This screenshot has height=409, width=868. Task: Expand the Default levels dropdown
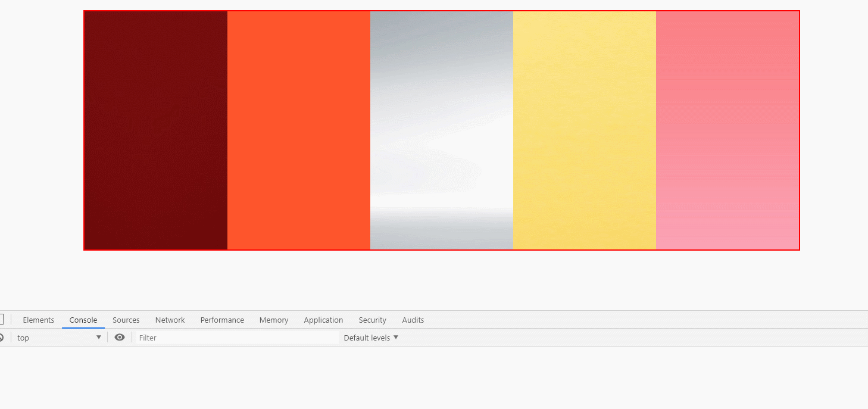pyautogui.click(x=371, y=338)
